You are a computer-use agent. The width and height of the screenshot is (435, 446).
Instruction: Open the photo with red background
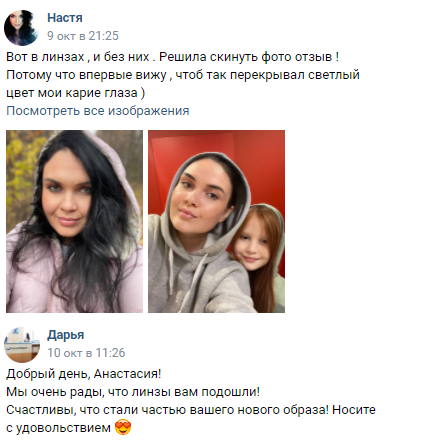(216, 221)
